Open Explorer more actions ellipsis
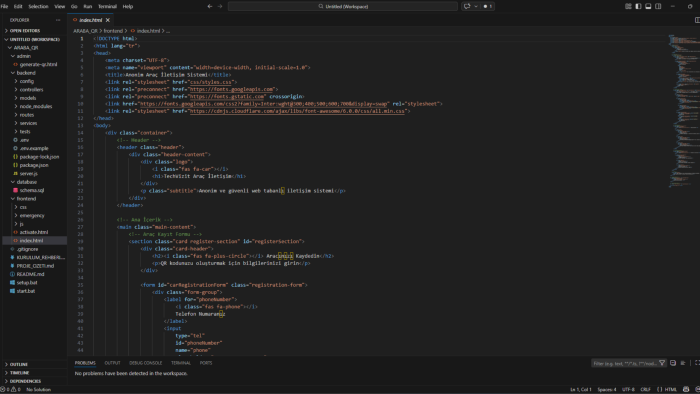Screen dimensions: 700x394 coord(58,20)
